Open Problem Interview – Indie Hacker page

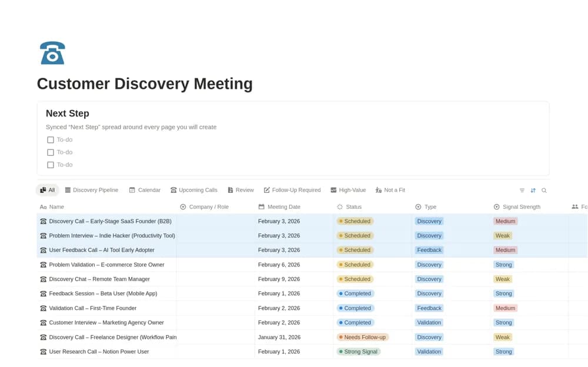pyautogui.click(x=112, y=236)
